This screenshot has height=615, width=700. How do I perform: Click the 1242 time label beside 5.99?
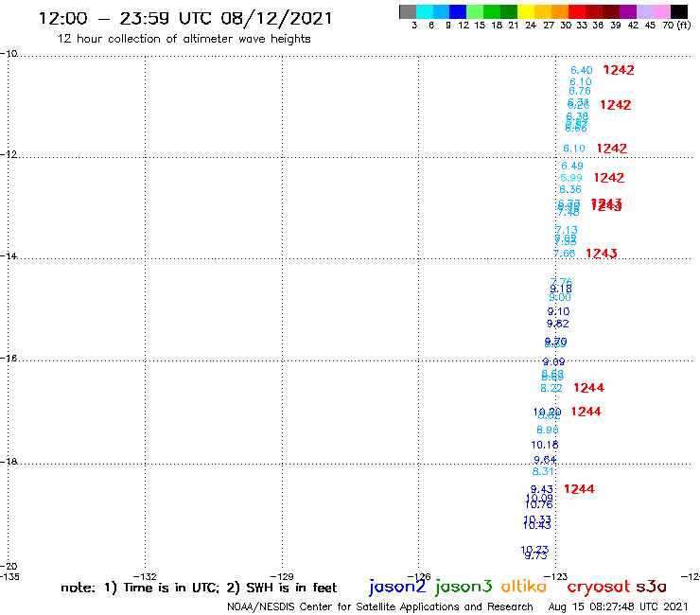(x=608, y=178)
